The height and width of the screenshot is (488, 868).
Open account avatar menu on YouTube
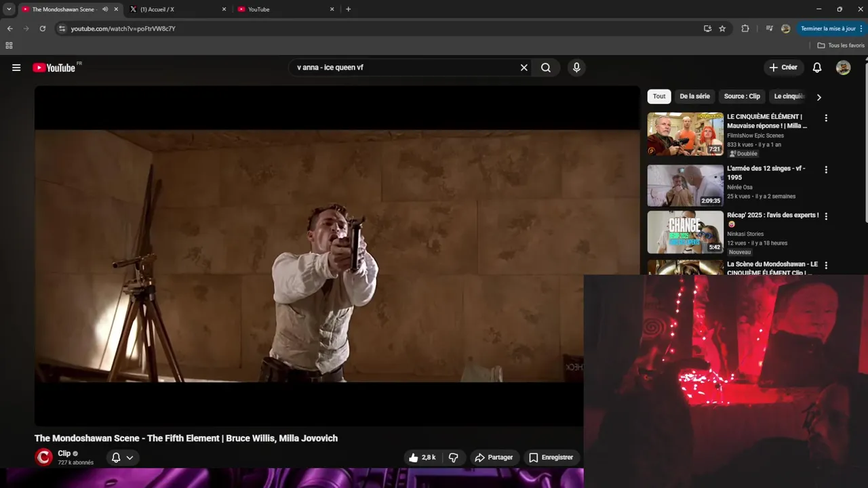pyautogui.click(x=843, y=68)
